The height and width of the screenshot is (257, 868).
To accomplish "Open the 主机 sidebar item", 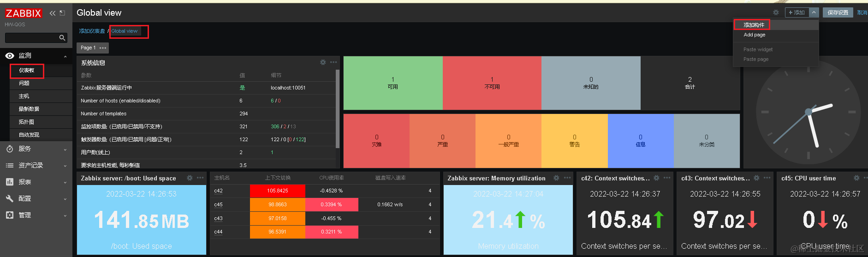I will pyautogui.click(x=41, y=96).
